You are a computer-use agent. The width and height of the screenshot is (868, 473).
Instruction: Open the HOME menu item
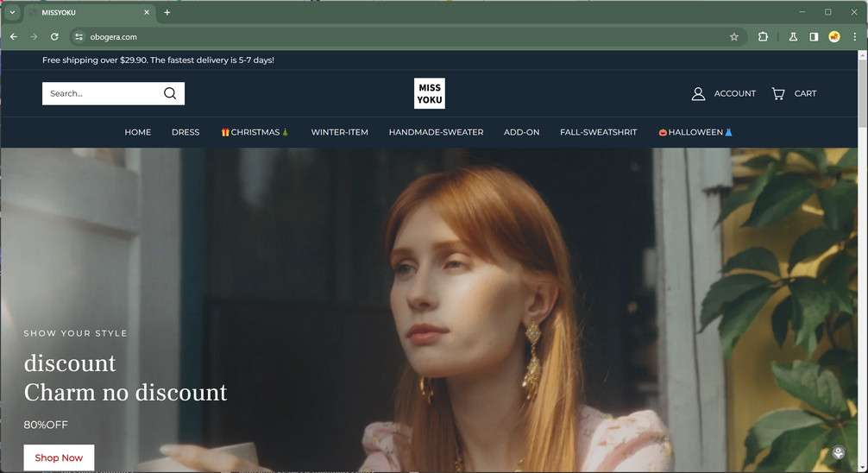tap(138, 132)
